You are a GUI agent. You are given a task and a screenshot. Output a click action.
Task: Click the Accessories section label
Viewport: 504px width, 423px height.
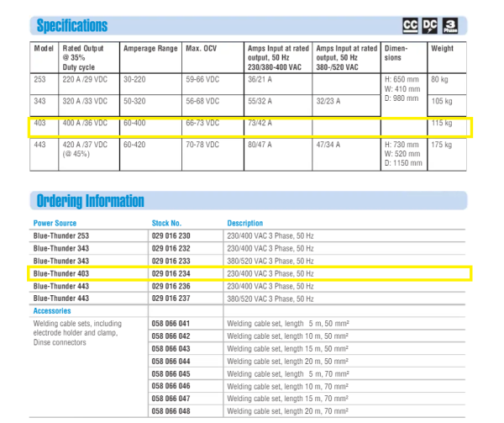coord(52,311)
